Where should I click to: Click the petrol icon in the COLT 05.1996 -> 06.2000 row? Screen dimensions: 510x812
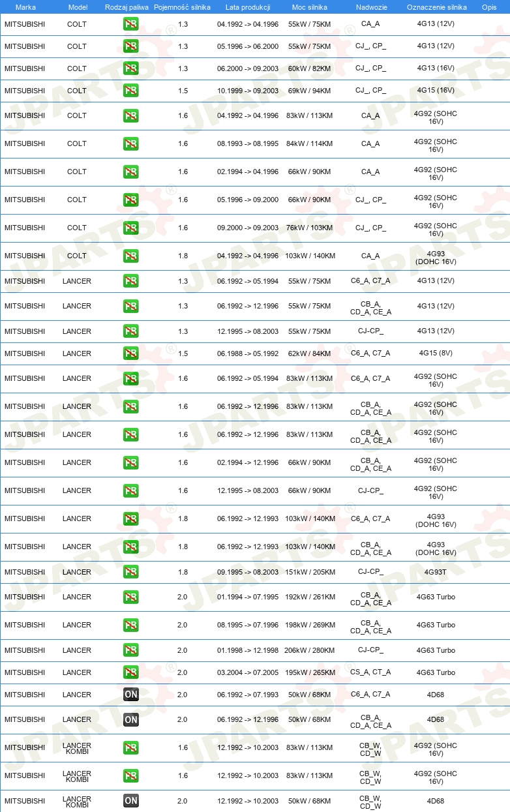click(x=131, y=46)
